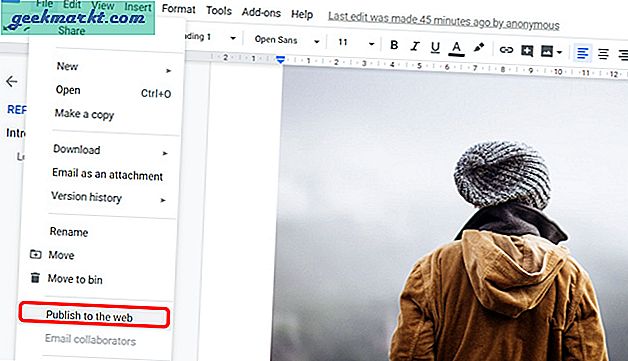This screenshot has width=628, height=361.
Task: Open the last edit history link
Action: [443, 21]
